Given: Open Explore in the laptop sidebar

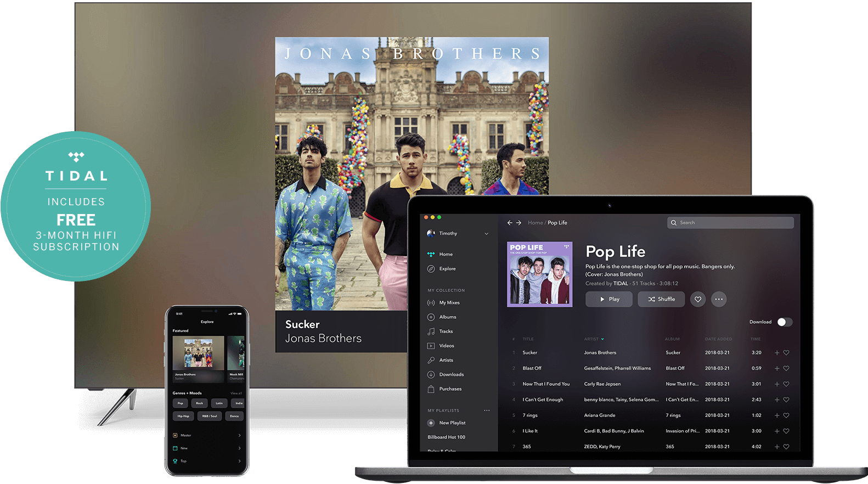Looking at the screenshot, I should [447, 269].
